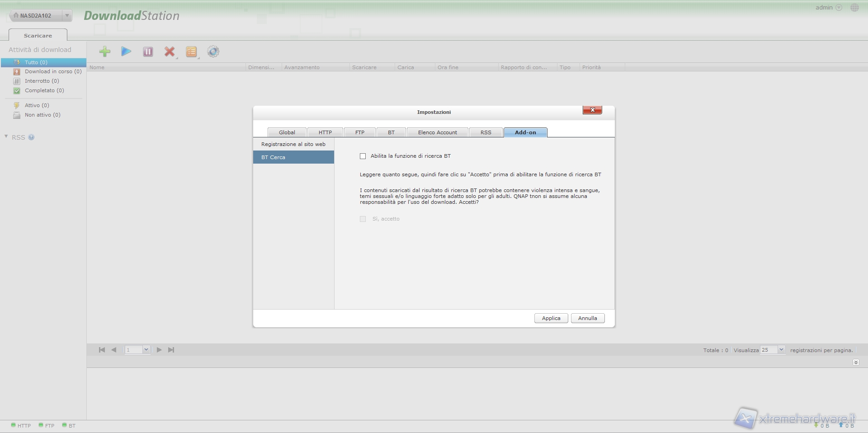Screen dimensions: 868x433
Task: Click the pause download toolbar icon
Action: pos(148,52)
